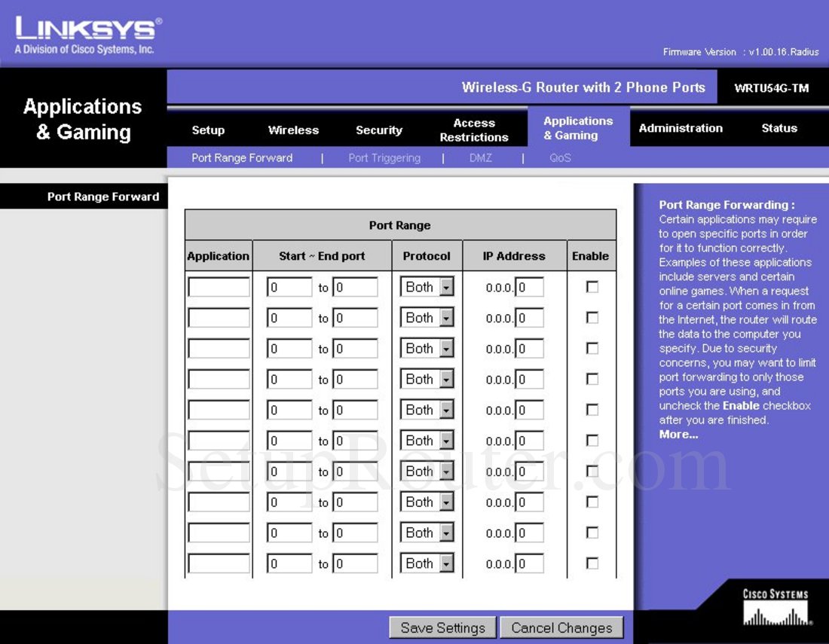Open the Protocol dropdown in the bottom row
Image resolution: width=829 pixels, height=644 pixels.
[x=445, y=563]
